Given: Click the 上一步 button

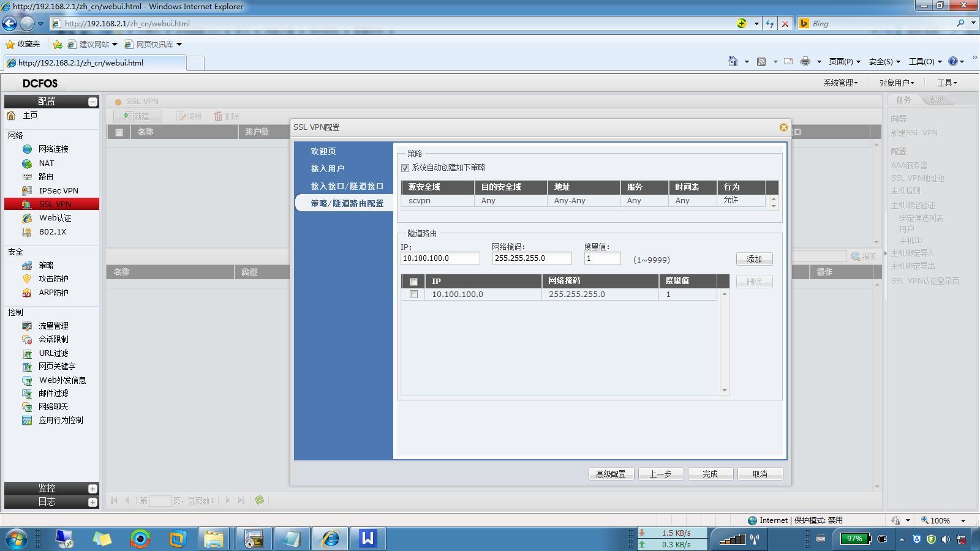Looking at the screenshot, I should point(660,474).
